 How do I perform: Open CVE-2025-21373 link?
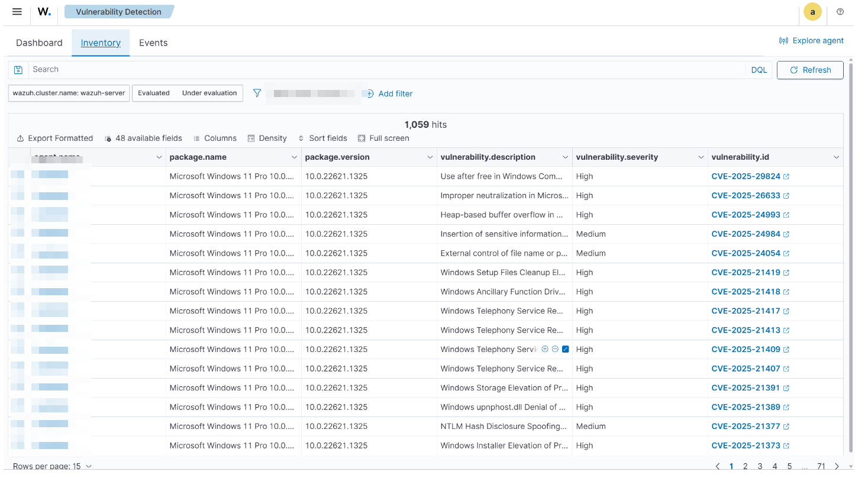click(750, 446)
